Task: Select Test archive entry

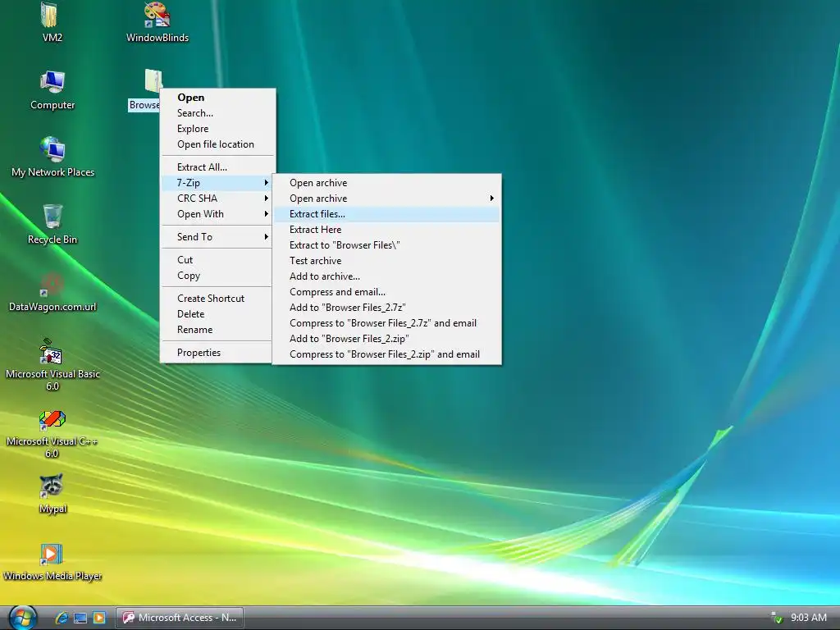Action: point(387,260)
